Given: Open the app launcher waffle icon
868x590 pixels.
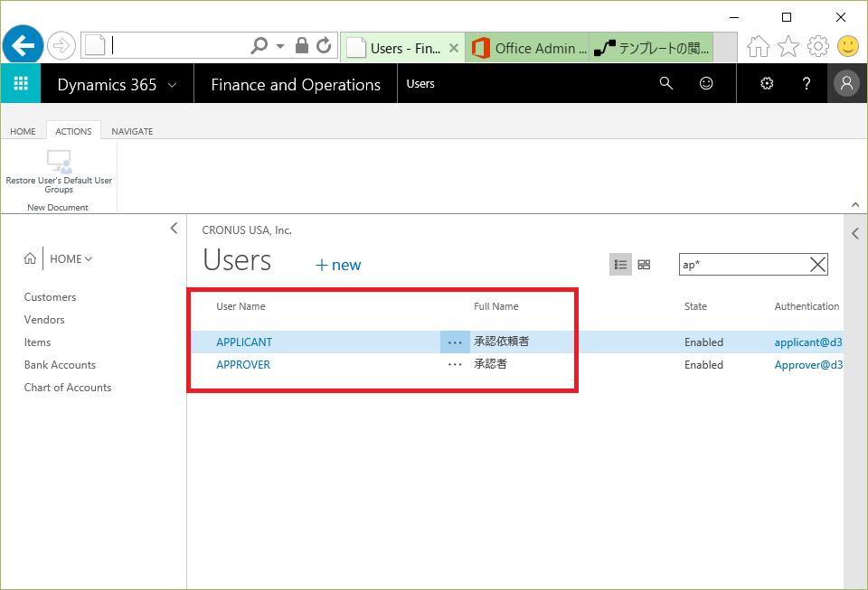Looking at the screenshot, I should click(21, 83).
